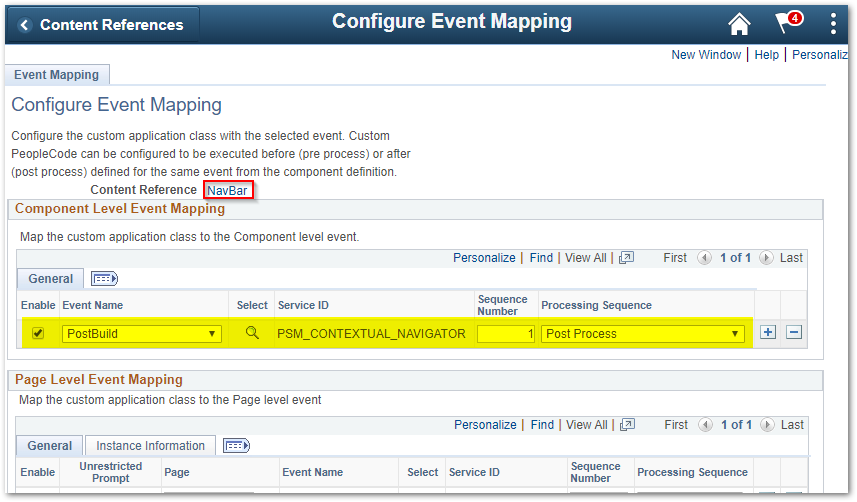The image size is (857, 502).
Task: Open the notifications flag icon
Action: (788, 23)
